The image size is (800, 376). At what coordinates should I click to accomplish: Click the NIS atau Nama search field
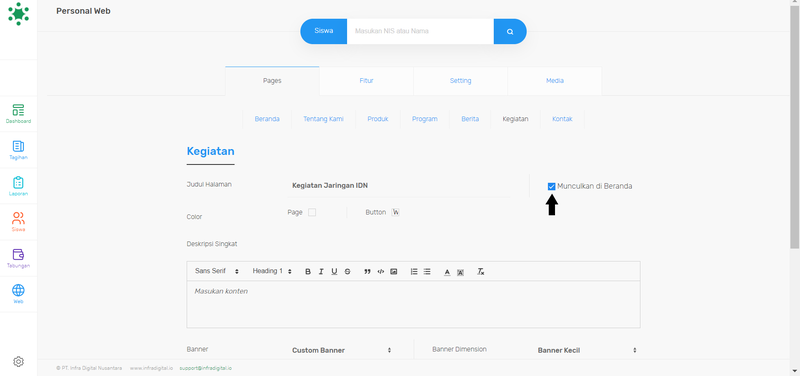420,31
